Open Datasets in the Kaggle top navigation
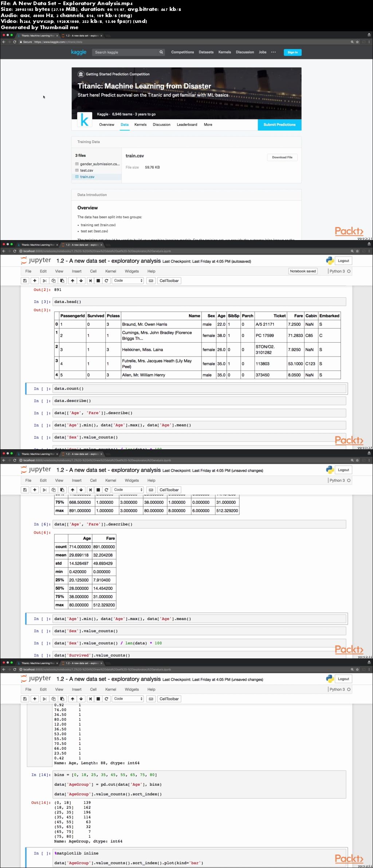 (x=206, y=52)
